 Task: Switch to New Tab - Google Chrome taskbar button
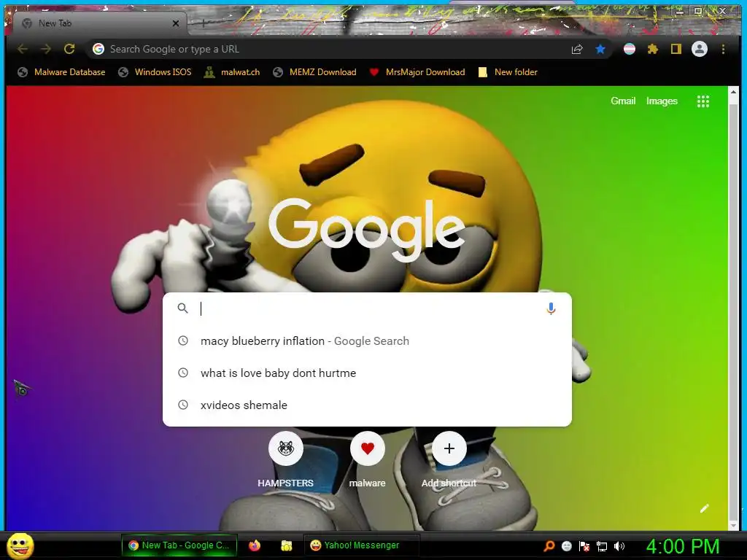tap(179, 545)
